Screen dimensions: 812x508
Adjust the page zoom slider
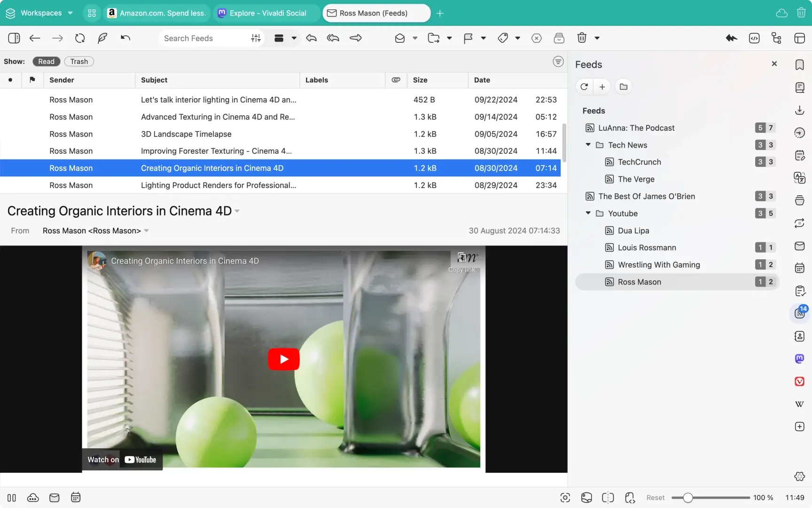(x=687, y=497)
